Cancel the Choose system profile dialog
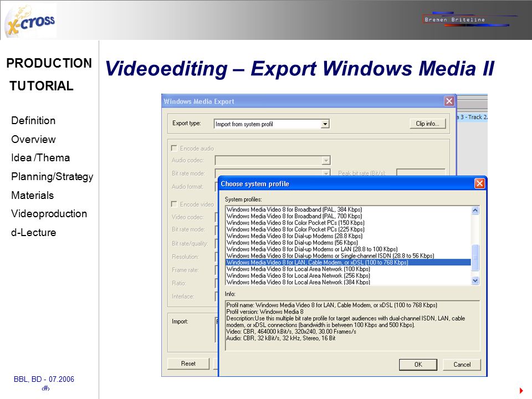 click(462, 365)
